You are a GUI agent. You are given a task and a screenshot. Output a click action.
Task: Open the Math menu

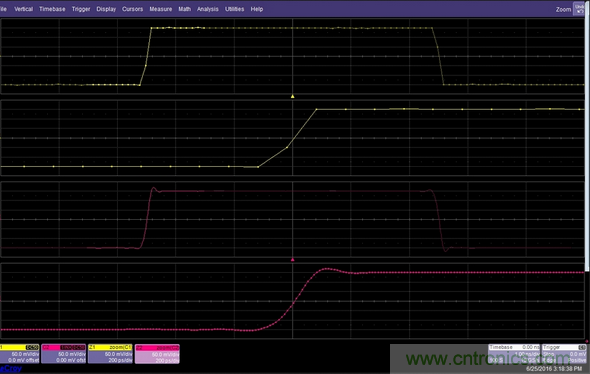coord(184,9)
